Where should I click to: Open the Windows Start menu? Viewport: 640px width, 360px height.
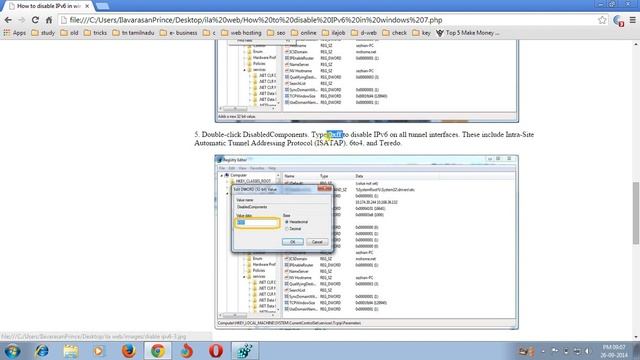tap(12, 351)
